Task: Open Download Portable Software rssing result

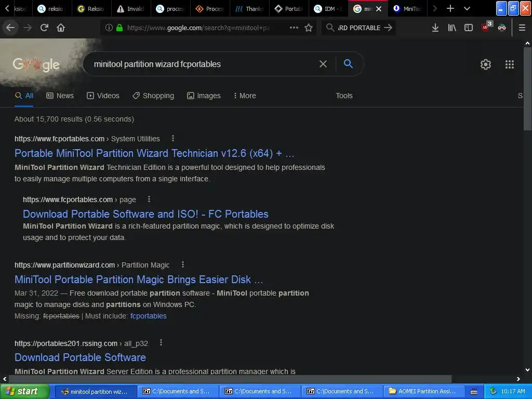Action: (x=80, y=357)
